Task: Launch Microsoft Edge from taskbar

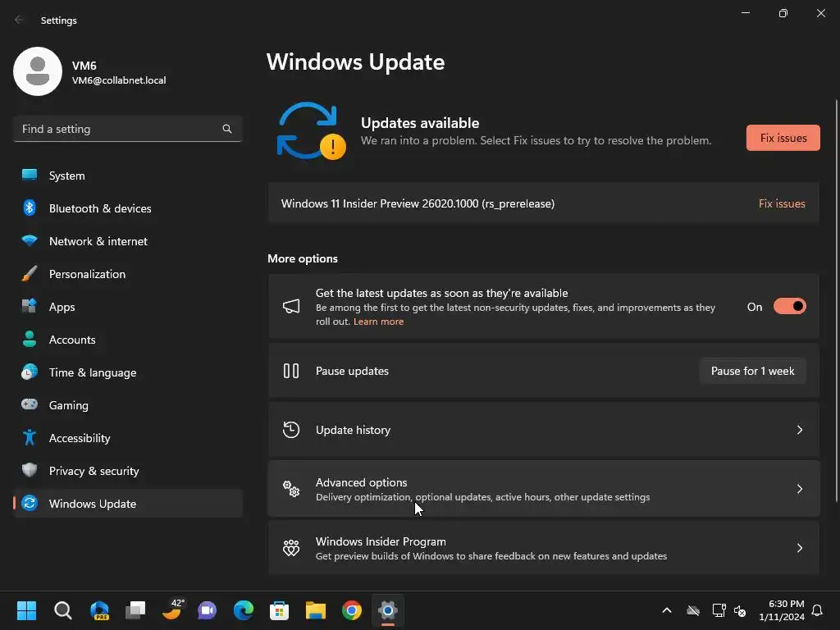Action: point(243,610)
